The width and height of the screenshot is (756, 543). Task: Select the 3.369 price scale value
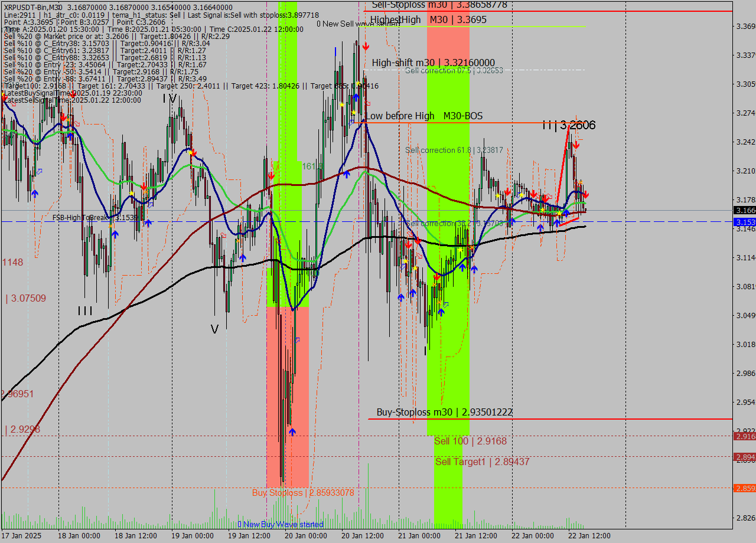click(745, 26)
